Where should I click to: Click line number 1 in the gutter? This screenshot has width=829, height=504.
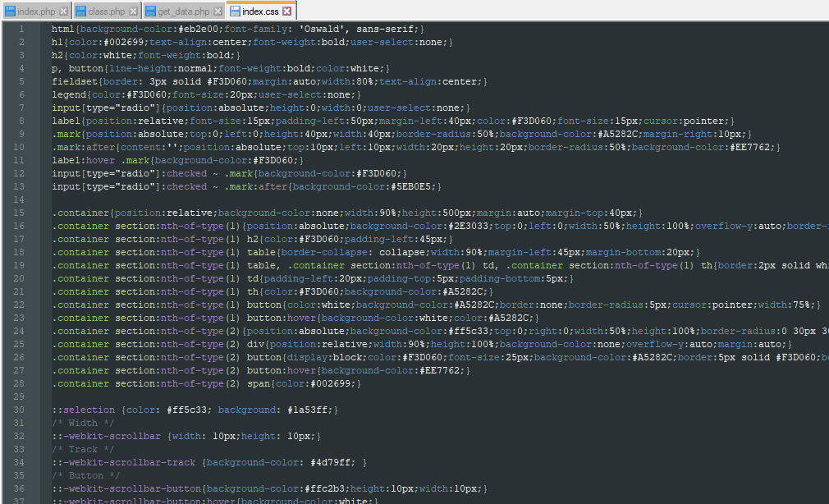(x=21, y=29)
